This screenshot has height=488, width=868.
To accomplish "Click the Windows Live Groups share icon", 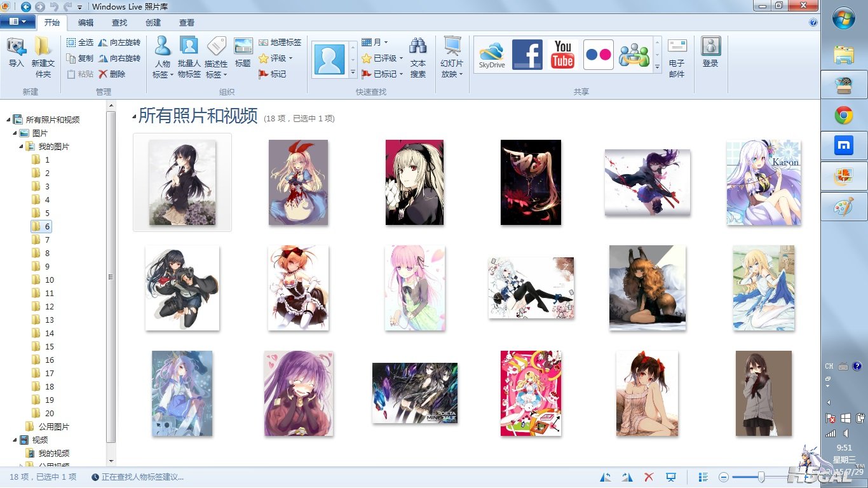I will 633,55.
